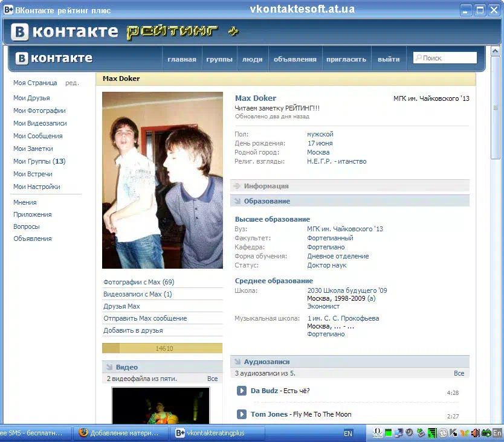Click the EN language indicator on taskbar

[348, 434]
